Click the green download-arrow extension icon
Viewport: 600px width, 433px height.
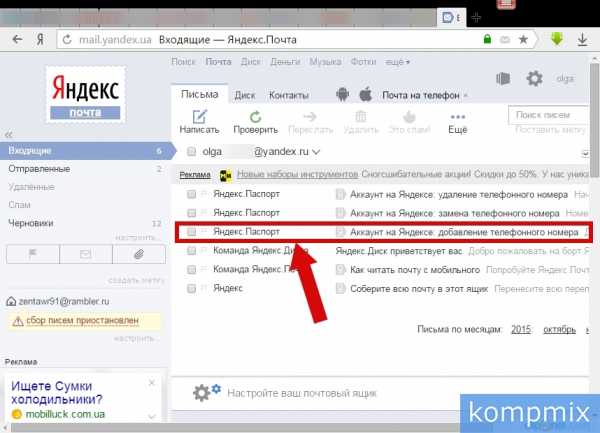557,39
